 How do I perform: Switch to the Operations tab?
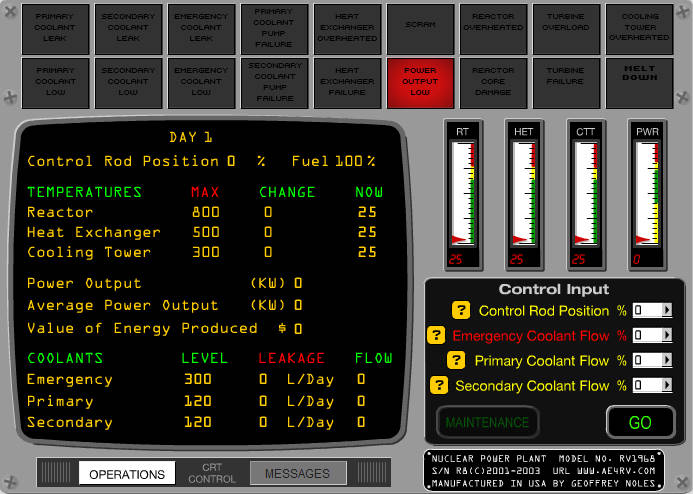127,474
